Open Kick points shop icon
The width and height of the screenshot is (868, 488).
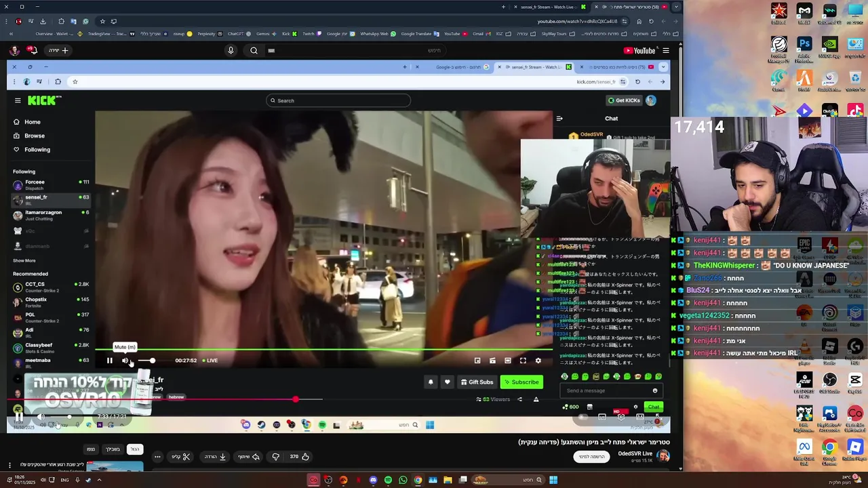[x=589, y=407]
